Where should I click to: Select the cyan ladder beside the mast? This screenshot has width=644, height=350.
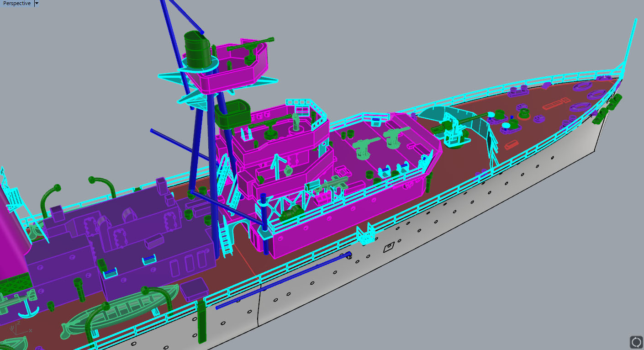tap(227, 238)
